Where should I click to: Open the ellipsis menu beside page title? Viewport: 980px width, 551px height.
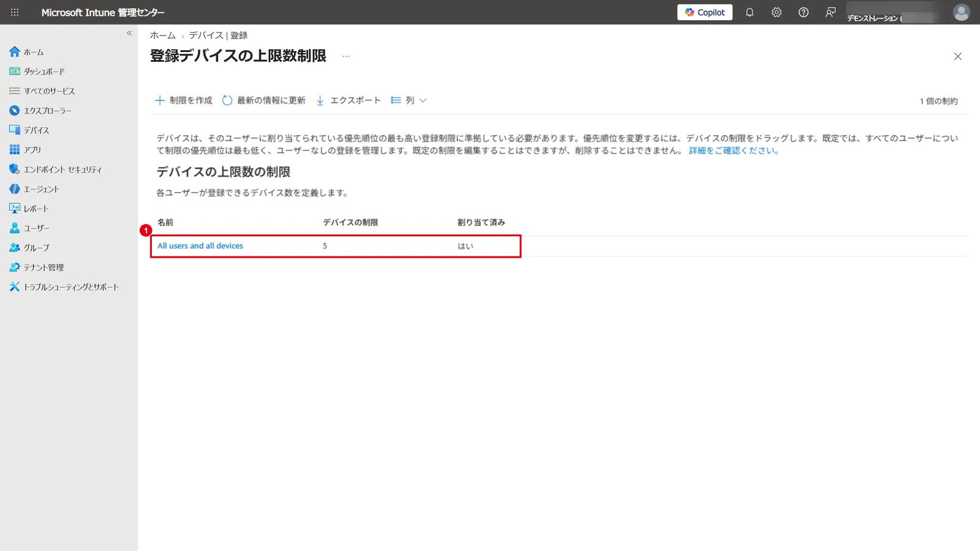(x=346, y=56)
